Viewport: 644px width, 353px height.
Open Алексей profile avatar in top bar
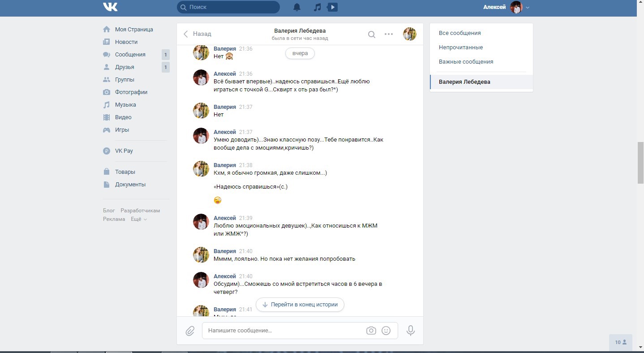(x=516, y=7)
